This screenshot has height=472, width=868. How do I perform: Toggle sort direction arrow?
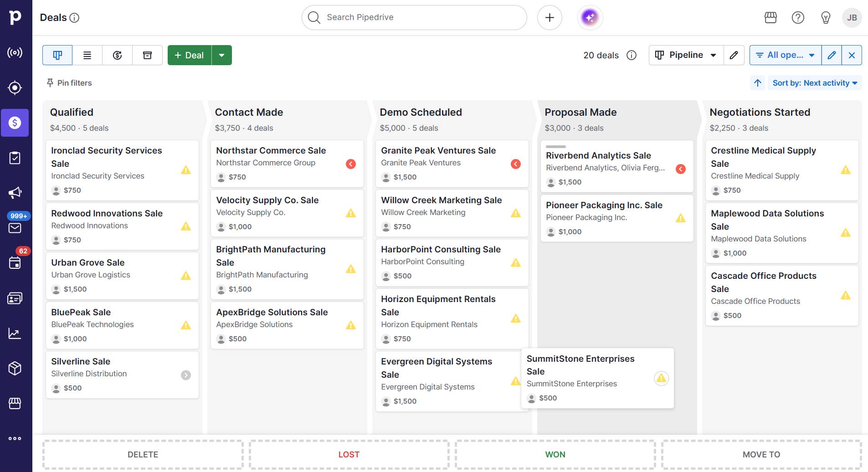pos(758,83)
